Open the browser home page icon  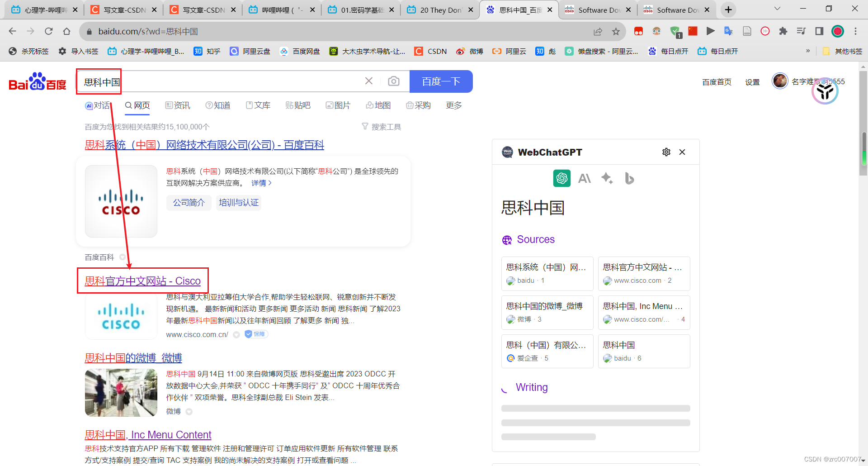click(x=67, y=31)
